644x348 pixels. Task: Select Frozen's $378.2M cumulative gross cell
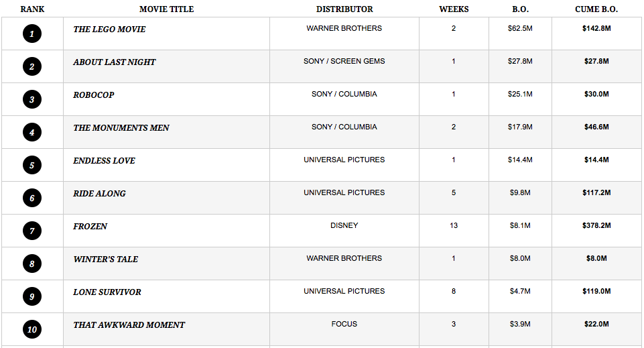point(596,225)
